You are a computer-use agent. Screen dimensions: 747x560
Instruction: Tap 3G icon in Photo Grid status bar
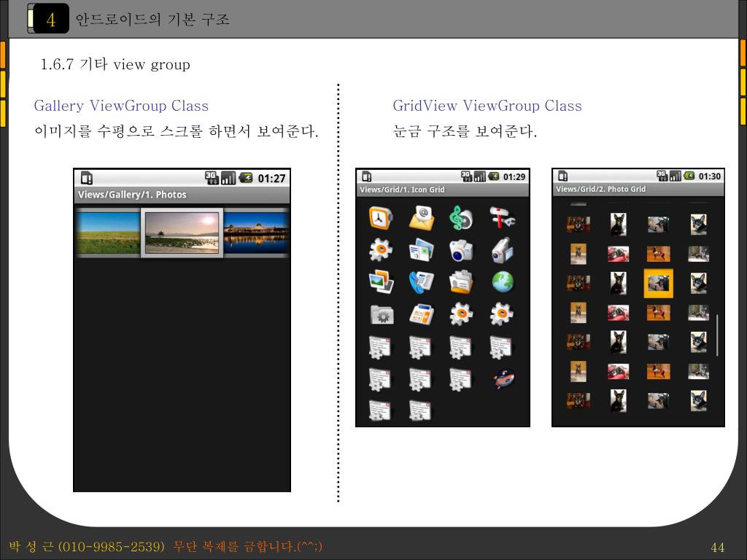point(662,176)
